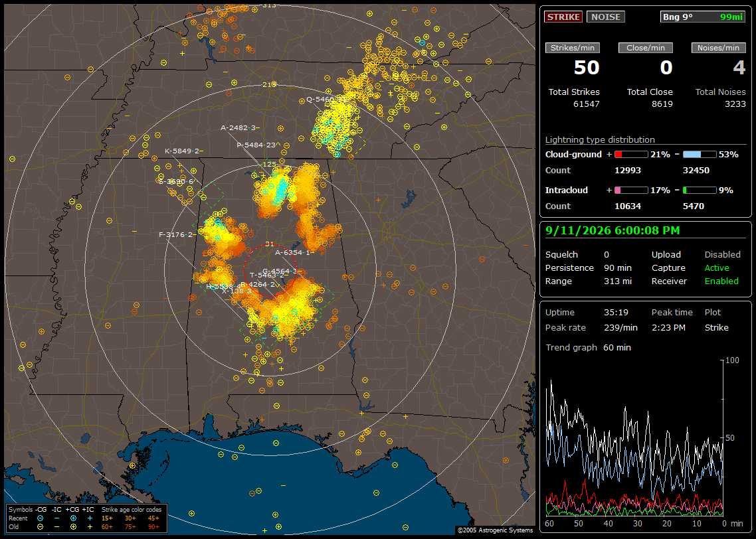Toggle the NOISE indicator button

(x=606, y=17)
